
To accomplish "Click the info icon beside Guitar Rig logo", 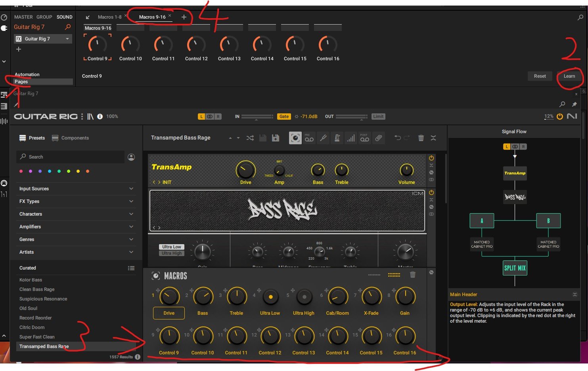I will click(100, 117).
